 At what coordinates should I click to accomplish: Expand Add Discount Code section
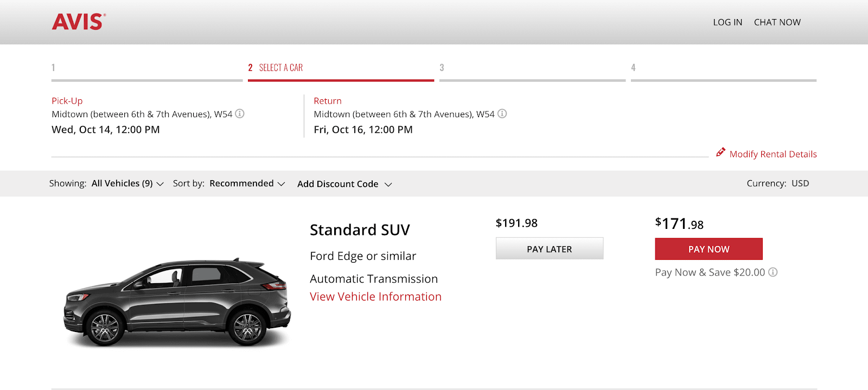(344, 184)
